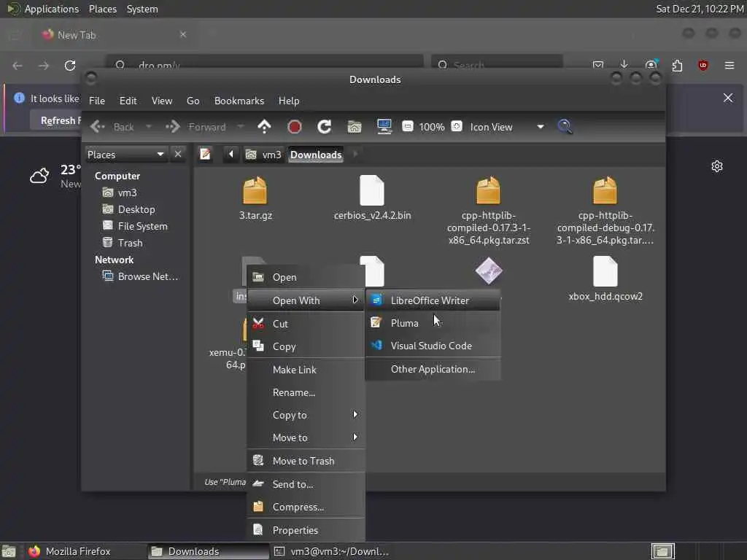Expand the Open With submenu
Image resolution: width=747 pixels, height=560 pixels.
[x=306, y=300]
